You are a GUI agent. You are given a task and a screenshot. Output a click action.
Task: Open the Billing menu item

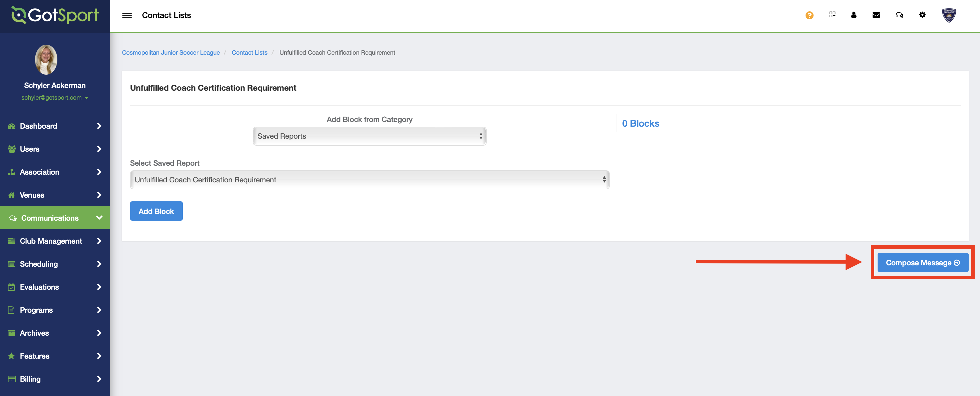[x=55, y=379]
